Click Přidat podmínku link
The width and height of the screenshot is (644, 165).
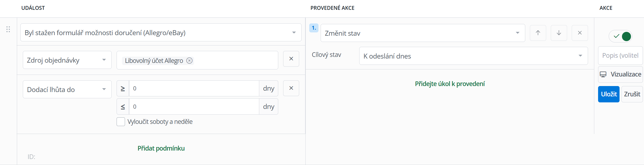click(x=161, y=148)
